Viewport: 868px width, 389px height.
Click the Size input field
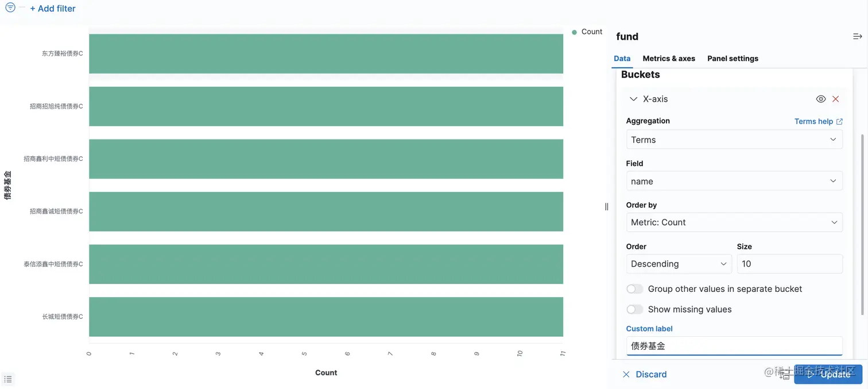(789, 264)
